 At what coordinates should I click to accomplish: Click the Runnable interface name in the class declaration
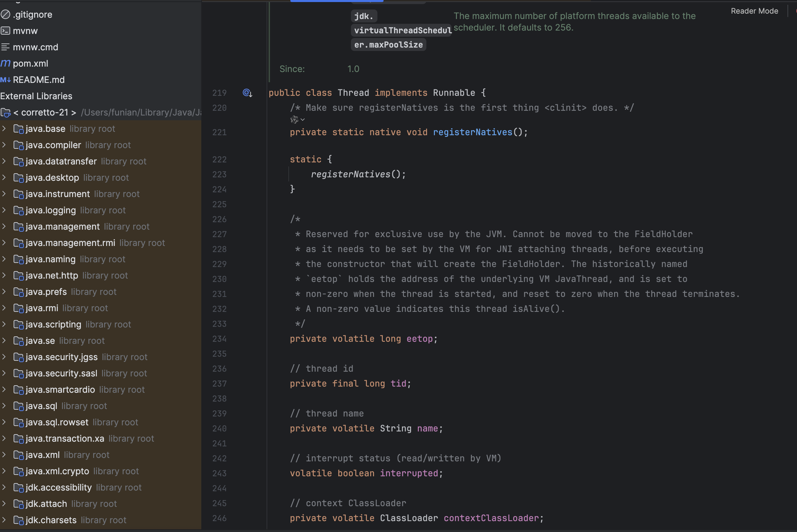tap(454, 93)
